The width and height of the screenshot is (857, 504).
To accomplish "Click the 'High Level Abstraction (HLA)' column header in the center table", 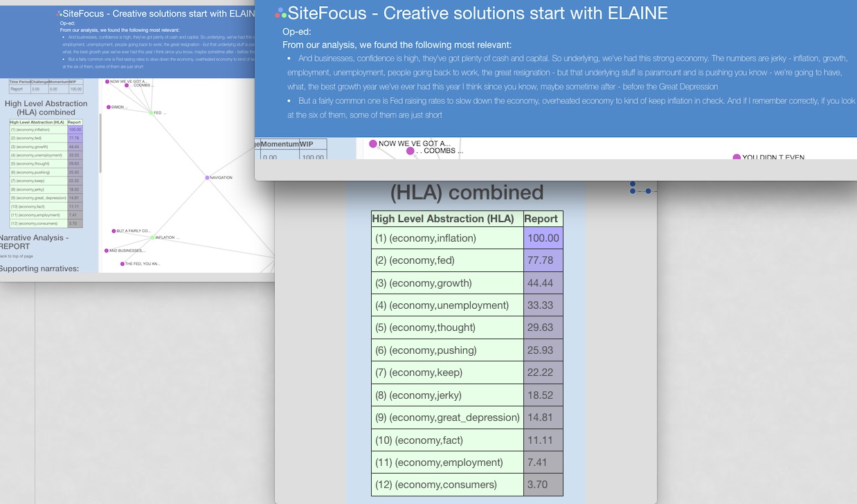I will click(447, 219).
